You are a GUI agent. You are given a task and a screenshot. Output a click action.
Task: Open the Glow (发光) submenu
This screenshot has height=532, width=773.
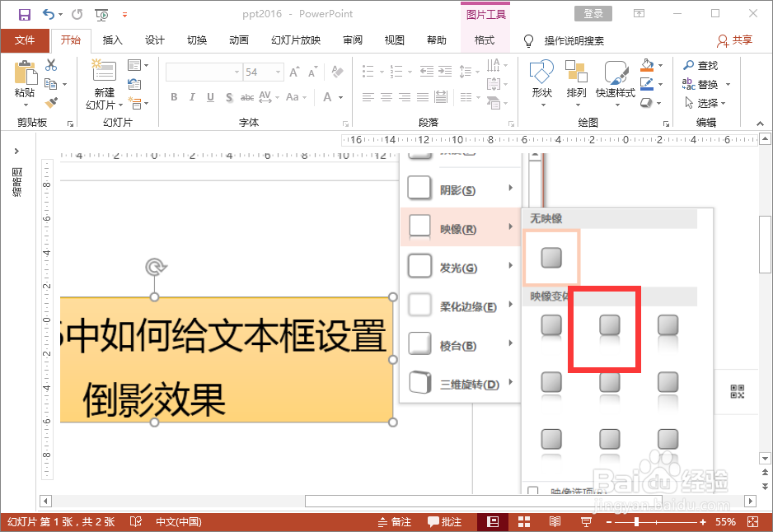461,267
